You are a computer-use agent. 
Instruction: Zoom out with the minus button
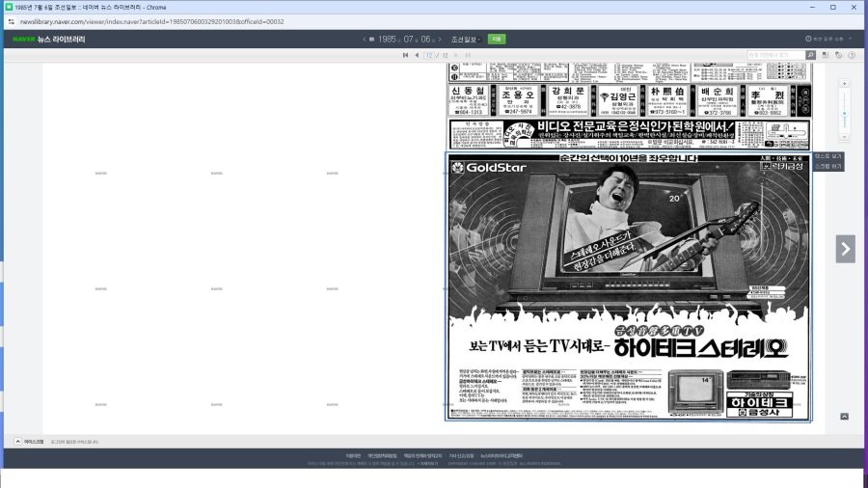(x=844, y=137)
